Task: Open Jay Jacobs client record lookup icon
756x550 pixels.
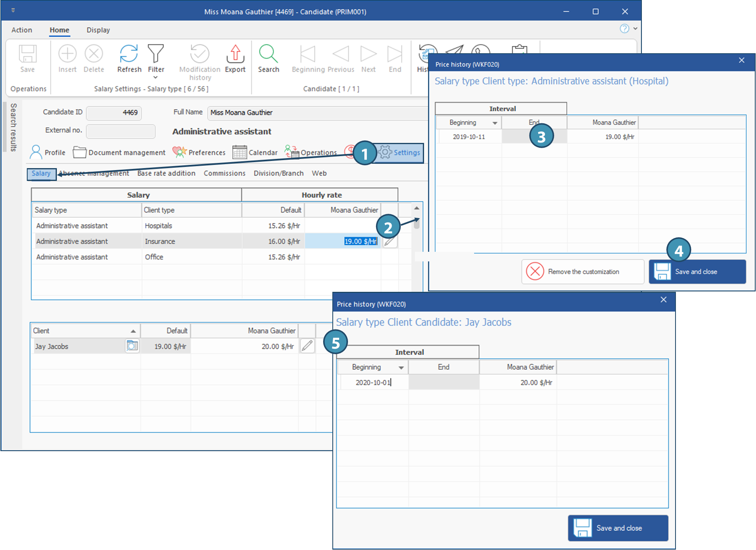Action: pyautogui.click(x=132, y=346)
